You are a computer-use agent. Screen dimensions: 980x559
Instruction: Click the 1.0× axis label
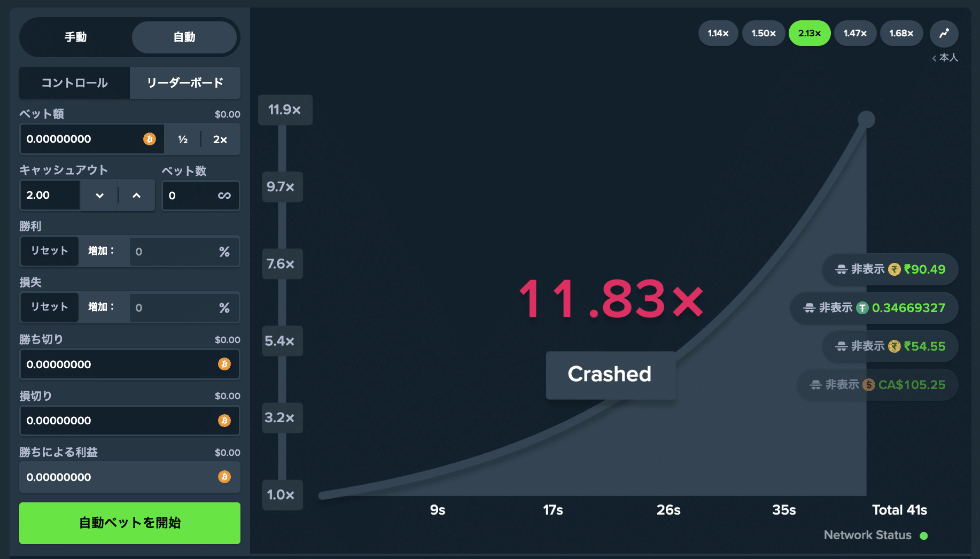click(282, 495)
